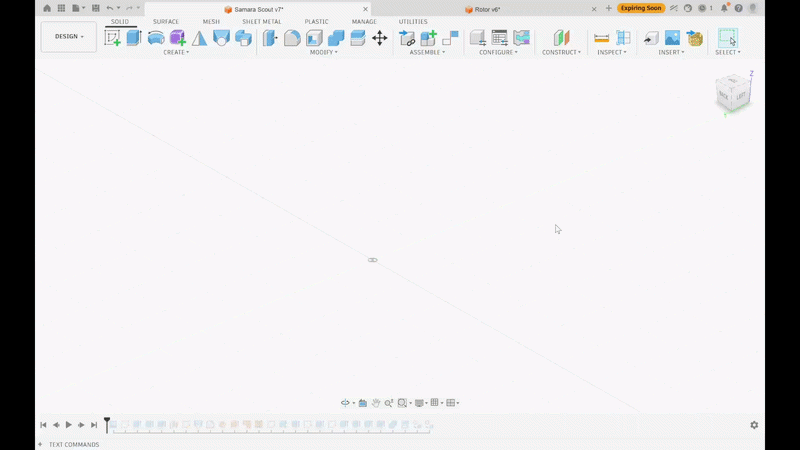Click the Undo arrow
This screenshot has height=450, width=800.
point(110,8)
